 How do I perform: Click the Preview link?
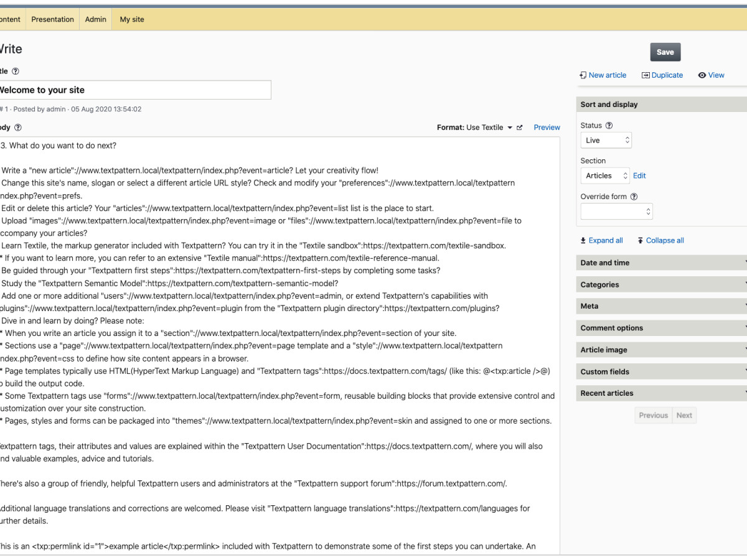(x=547, y=128)
